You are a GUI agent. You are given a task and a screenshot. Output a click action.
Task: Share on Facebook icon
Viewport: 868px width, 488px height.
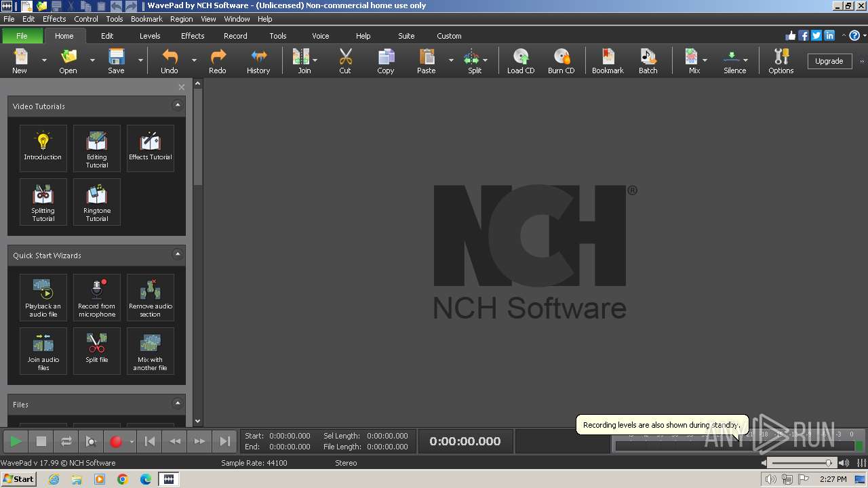[x=804, y=36]
